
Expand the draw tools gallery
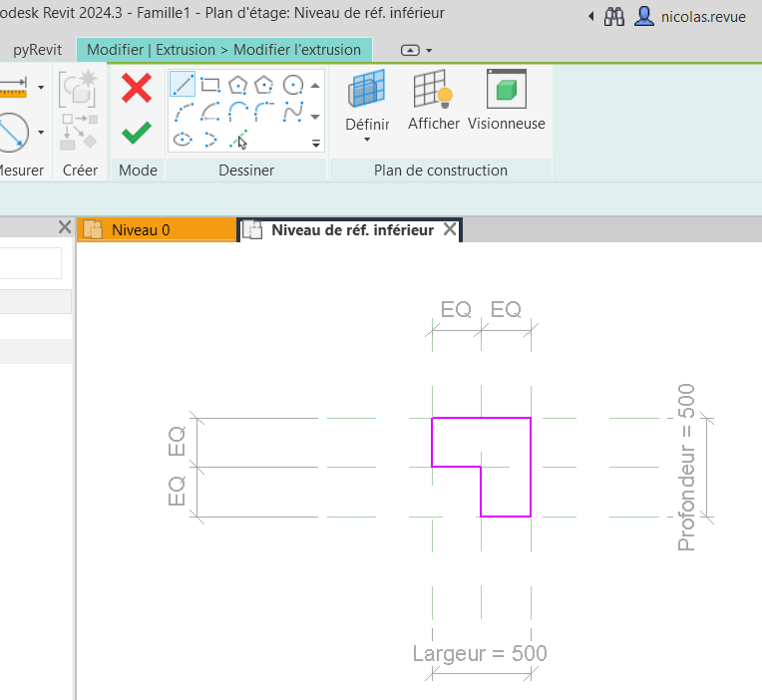(316, 144)
